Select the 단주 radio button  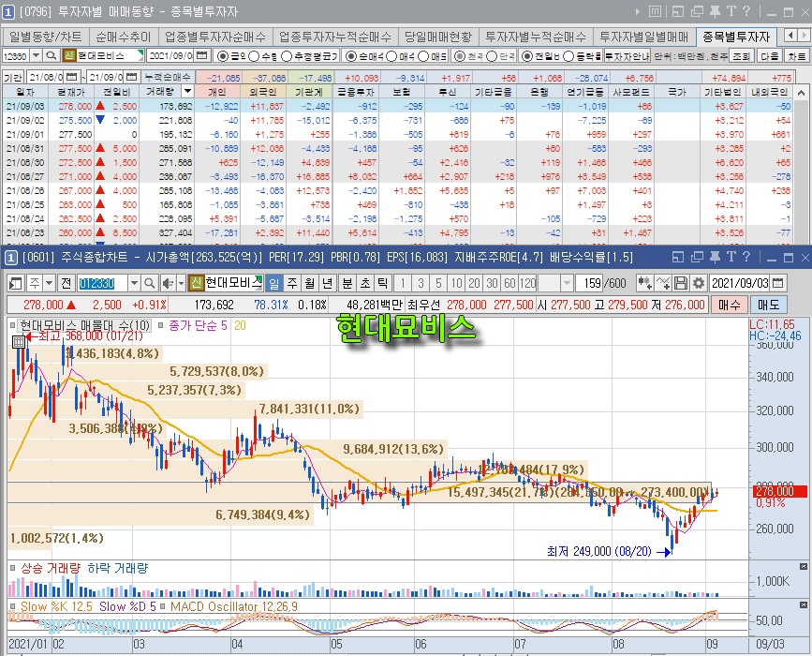click(492, 56)
